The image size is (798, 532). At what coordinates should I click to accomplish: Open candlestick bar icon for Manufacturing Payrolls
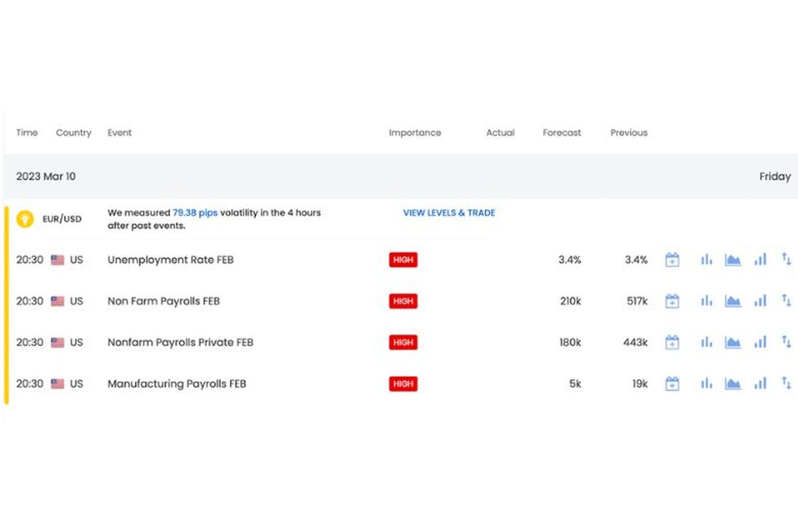706,384
